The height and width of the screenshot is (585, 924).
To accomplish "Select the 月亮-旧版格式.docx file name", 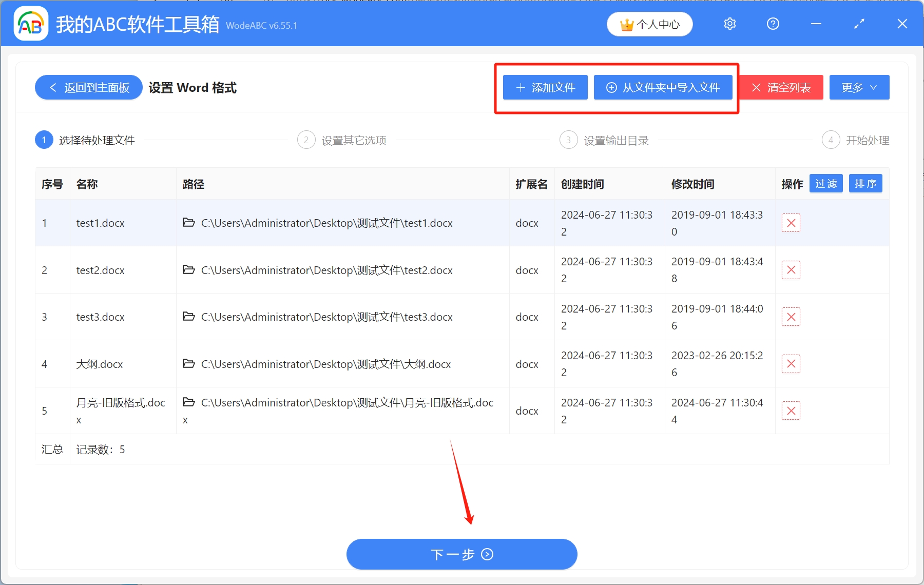I will [121, 411].
